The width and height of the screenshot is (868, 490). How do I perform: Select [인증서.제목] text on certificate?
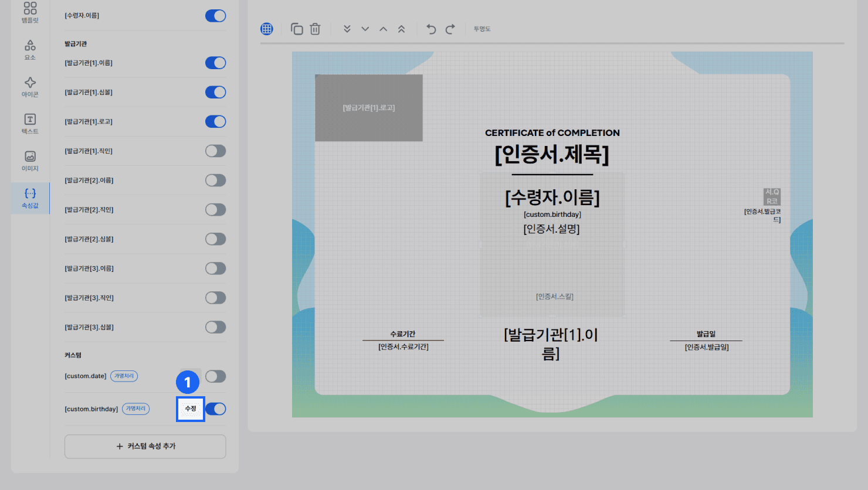click(x=552, y=155)
